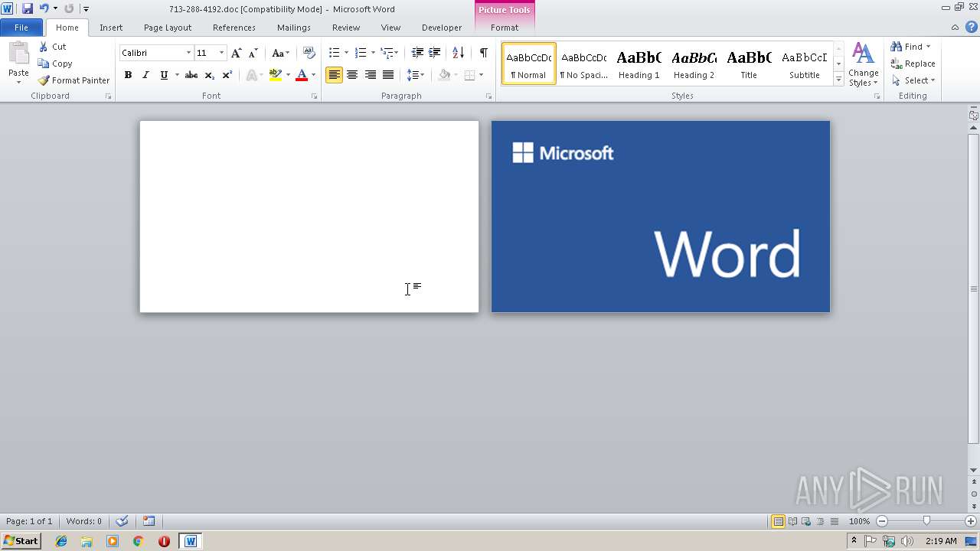This screenshot has width=980, height=551.
Task: Click the Change Styles button
Action: [x=863, y=65]
